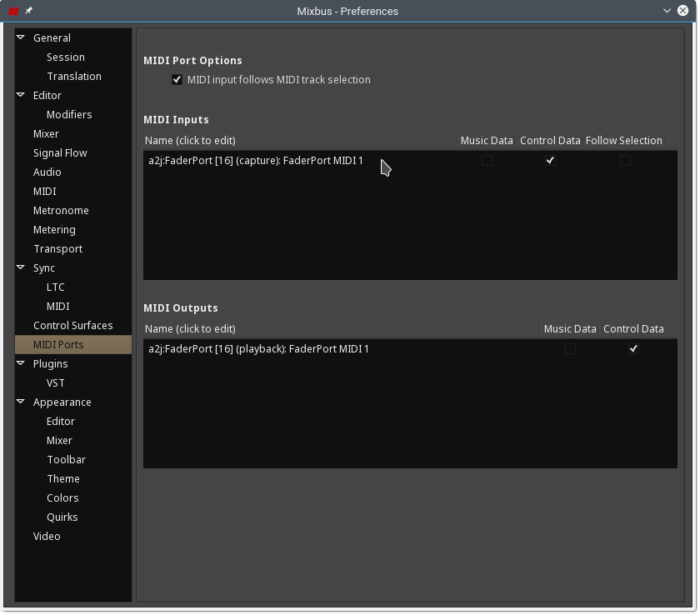Viewport: 700px width, 615px height.
Task: Open Control Surfaces preferences
Action: 73,326
